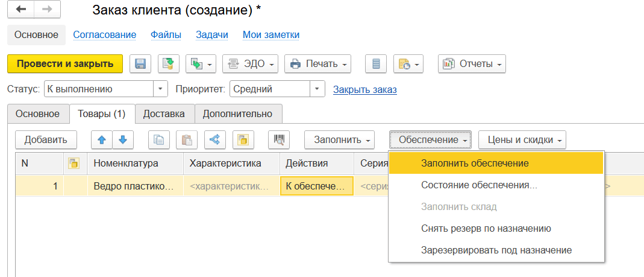Click the copy rows icon
Viewport: 644px width, 277px height.
[159, 140]
